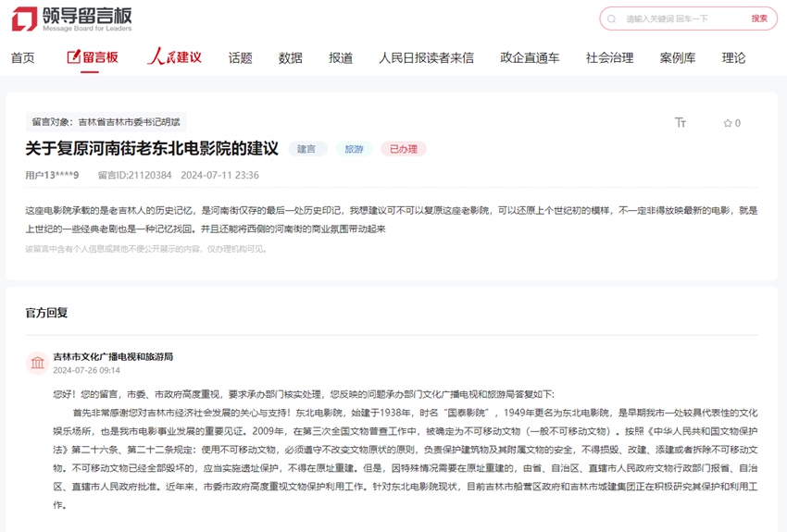Viewport: 787px width, 532px height.
Task: Click the 领导留言板 site logo
Action: [x=72, y=19]
